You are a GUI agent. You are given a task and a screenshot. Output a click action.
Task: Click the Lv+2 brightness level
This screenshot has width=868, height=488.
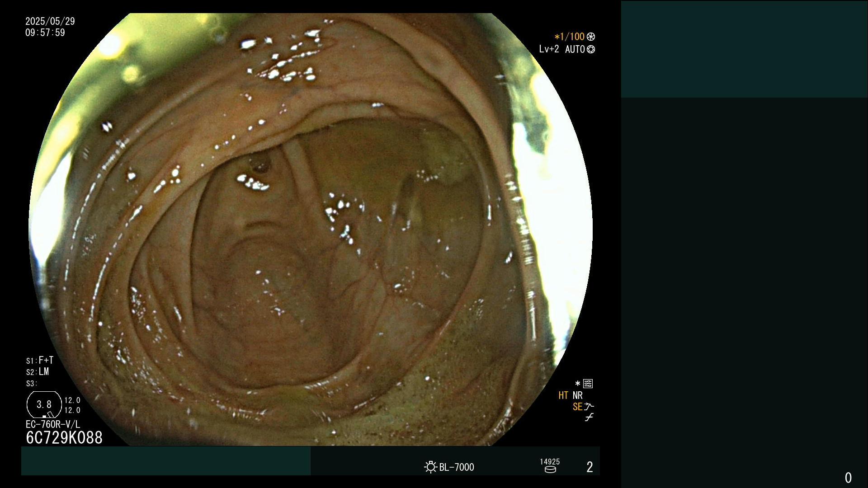coord(549,49)
